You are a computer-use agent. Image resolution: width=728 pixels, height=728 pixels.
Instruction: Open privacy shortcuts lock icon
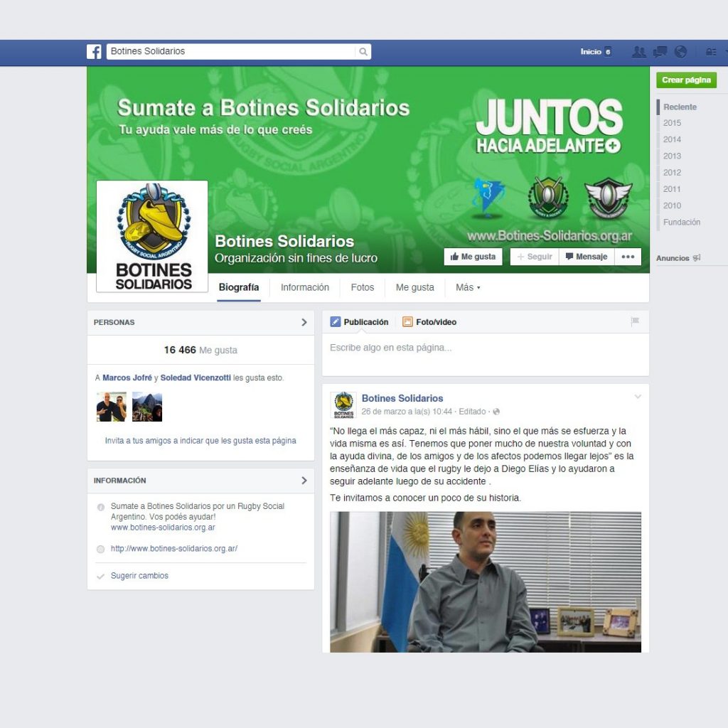711,52
